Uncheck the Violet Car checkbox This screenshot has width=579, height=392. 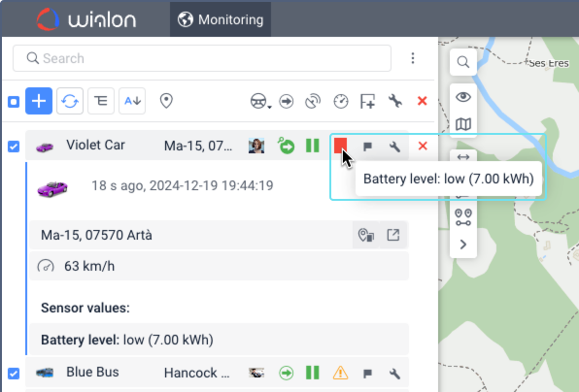pos(14,147)
